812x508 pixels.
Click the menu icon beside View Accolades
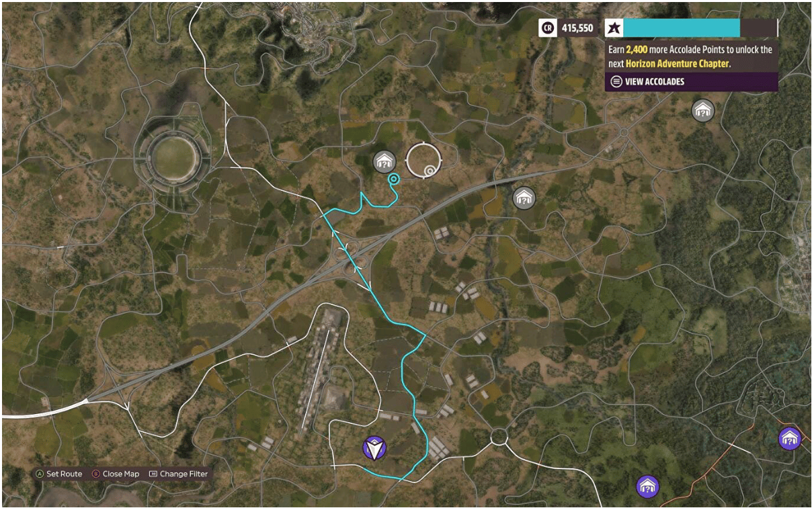pos(616,81)
